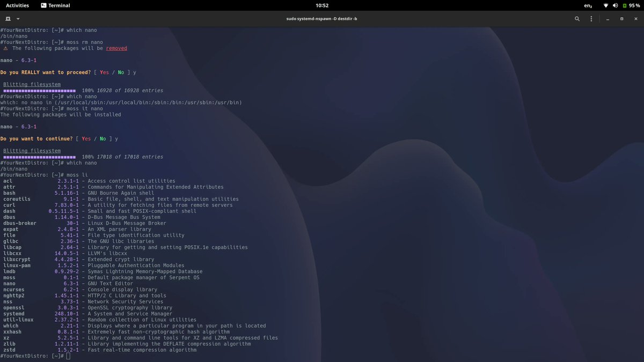Open the Activities overview
This screenshot has height=362, width=644.
(x=17, y=5)
